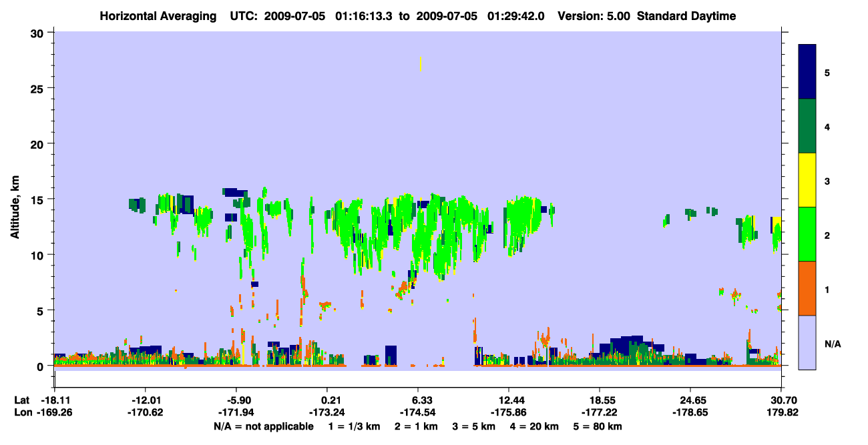Click the lavender N/A legend swatch
Viewport: 868px width, 445px height.
coord(807,342)
